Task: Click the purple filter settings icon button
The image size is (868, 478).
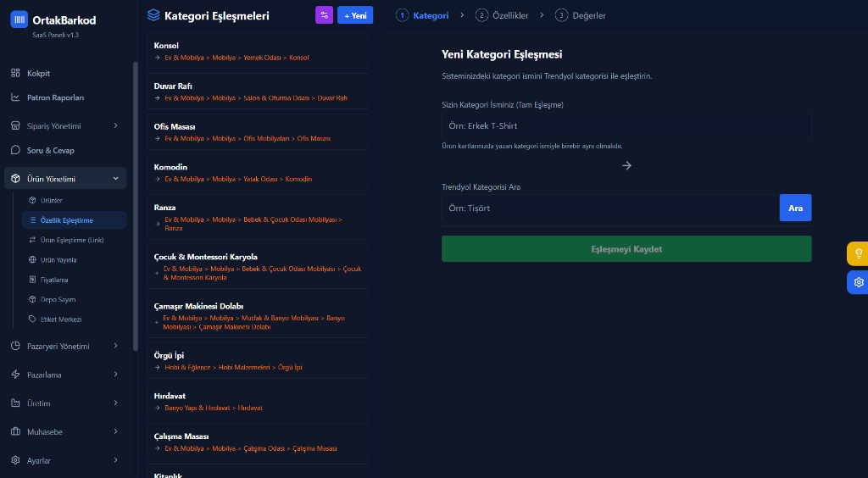Action: pos(324,15)
